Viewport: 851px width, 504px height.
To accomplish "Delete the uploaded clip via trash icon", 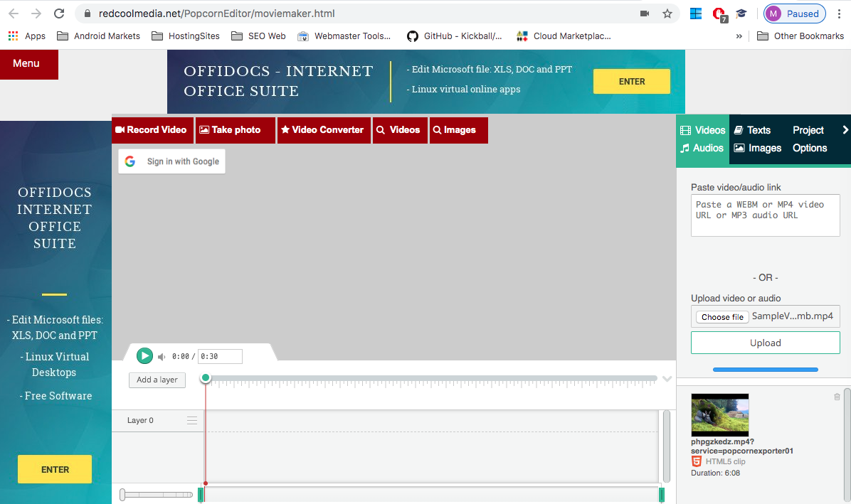I will [x=837, y=397].
